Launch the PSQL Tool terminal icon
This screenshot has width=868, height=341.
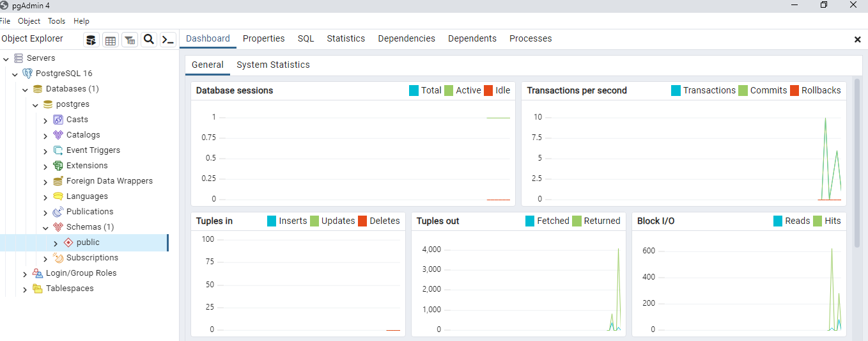coord(168,40)
